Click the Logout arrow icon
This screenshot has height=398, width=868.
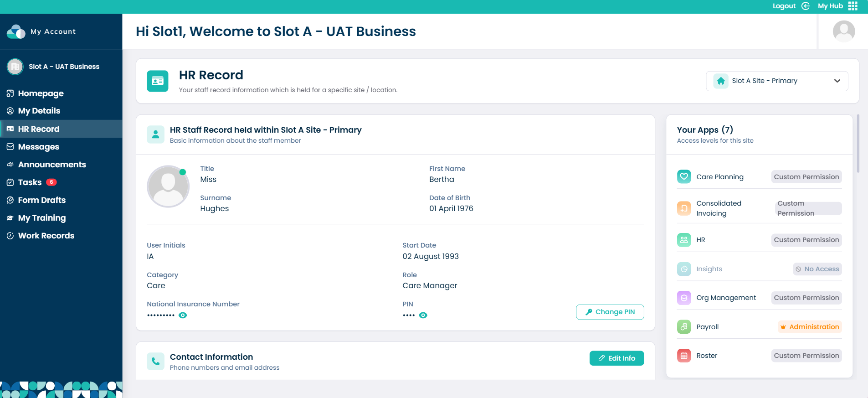click(x=806, y=6)
